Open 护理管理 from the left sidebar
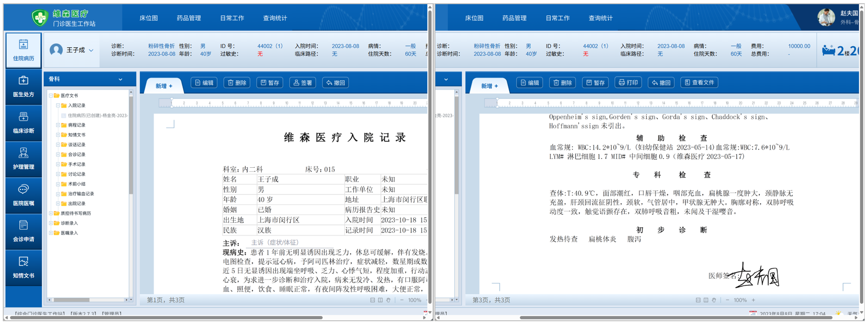Screen dimensions: 868x324 coord(23,159)
